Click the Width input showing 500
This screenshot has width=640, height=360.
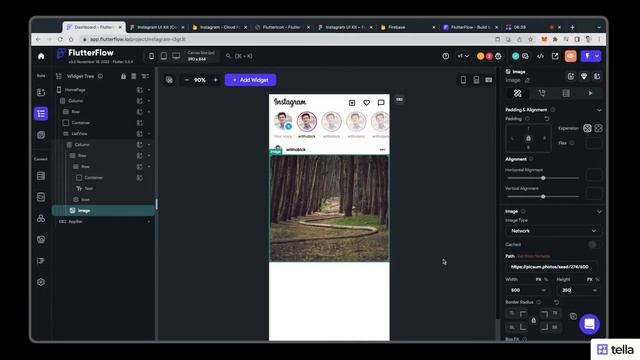[527, 290]
